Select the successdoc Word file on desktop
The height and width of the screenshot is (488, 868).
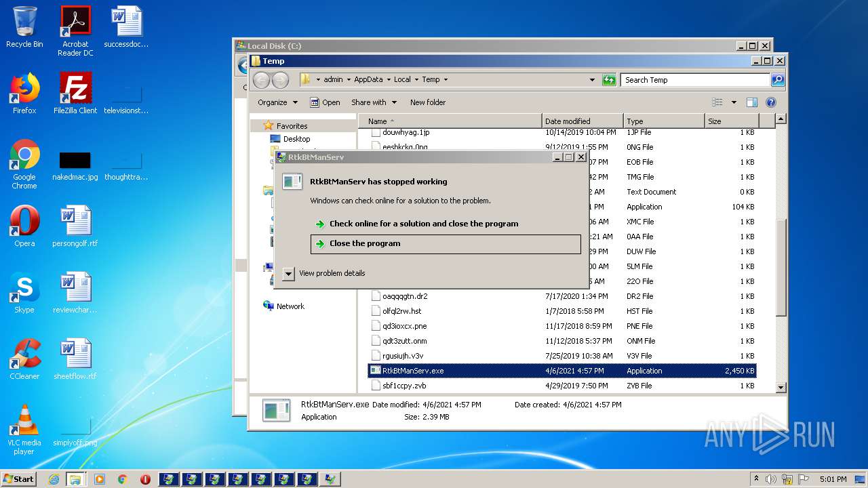(x=126, y=27)
